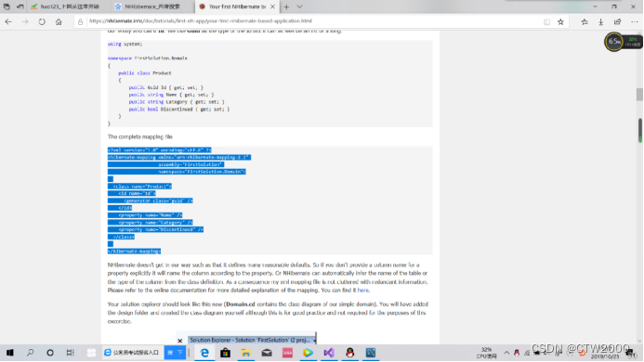Viewport: 644px width, 362px height.
Task: Open the green play video app
Action: [308, 353]
